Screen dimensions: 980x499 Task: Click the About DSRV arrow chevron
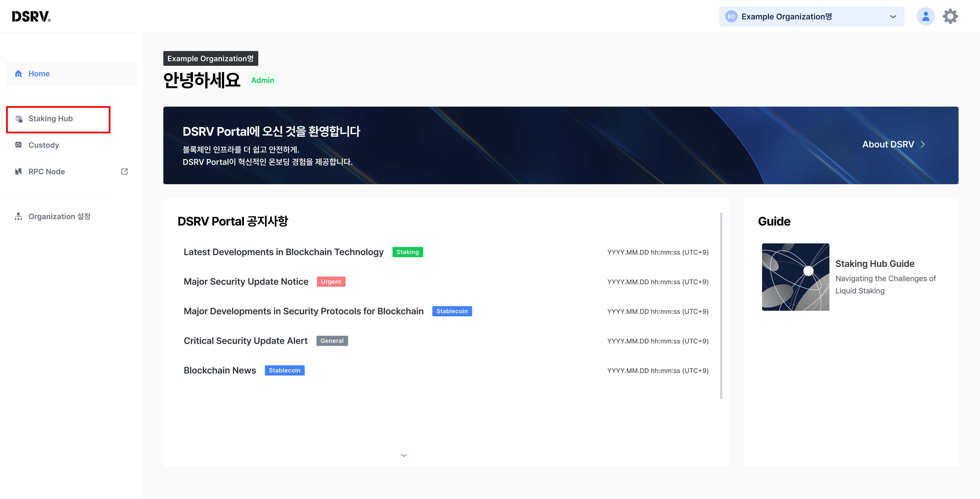tap(923, 145)
